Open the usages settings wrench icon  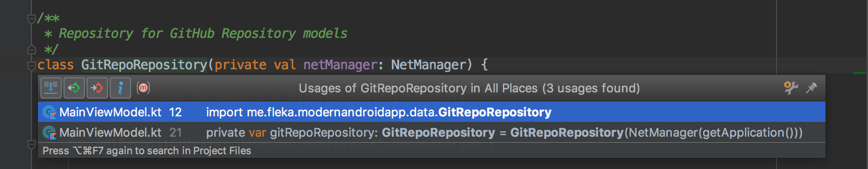791,88
